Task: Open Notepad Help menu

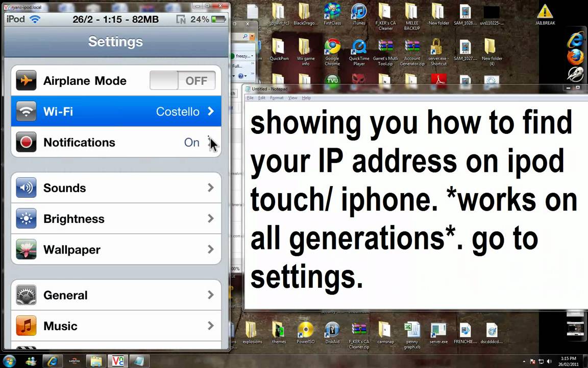Action: [306, 98]
